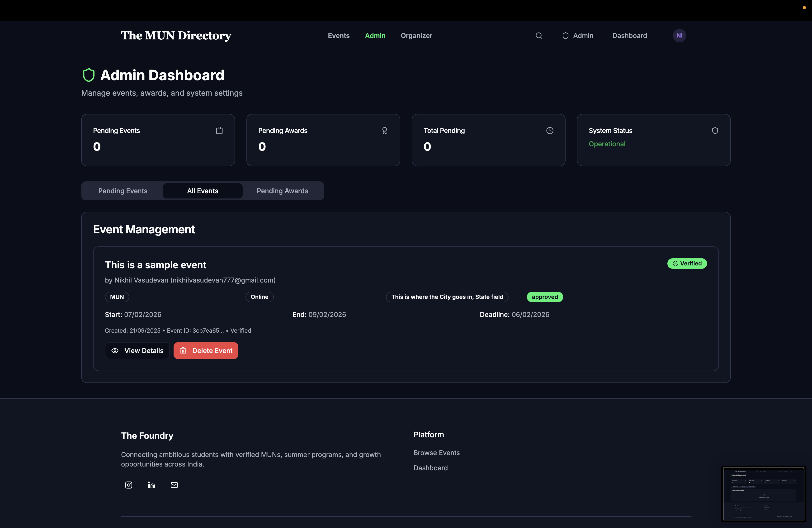This screenshot has height=528, width=812.
Task: Click the page preview thumbnail in corner
Action: tap(764, 494)
